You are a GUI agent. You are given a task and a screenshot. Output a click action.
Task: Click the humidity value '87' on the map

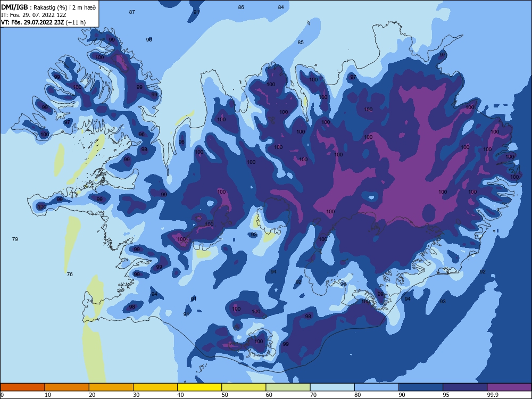pos(132,12)
